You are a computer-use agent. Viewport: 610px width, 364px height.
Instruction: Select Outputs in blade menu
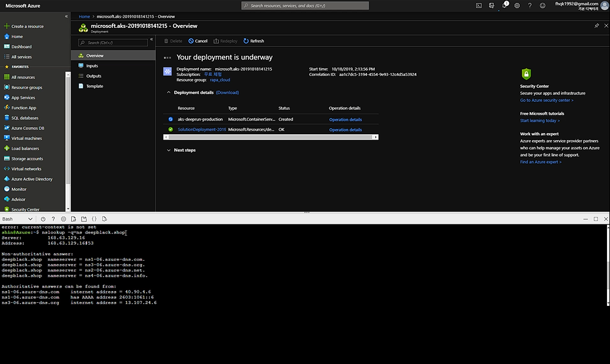pos(113,76)
